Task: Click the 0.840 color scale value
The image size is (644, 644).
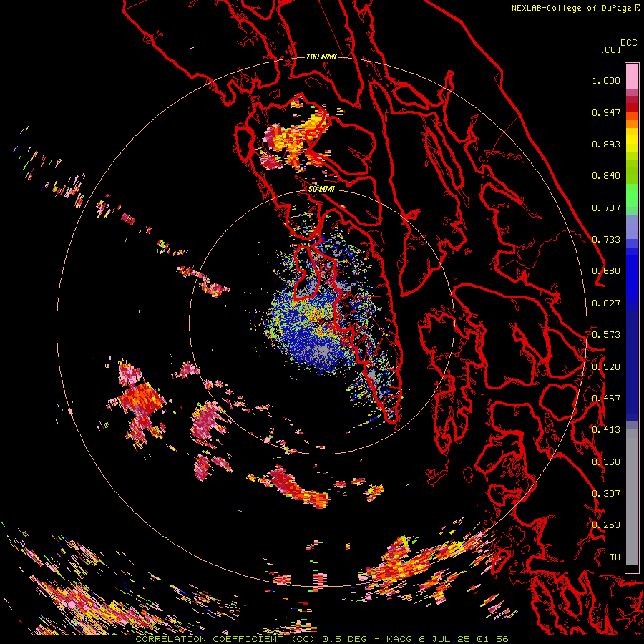Action: click(x=606, y=176)
